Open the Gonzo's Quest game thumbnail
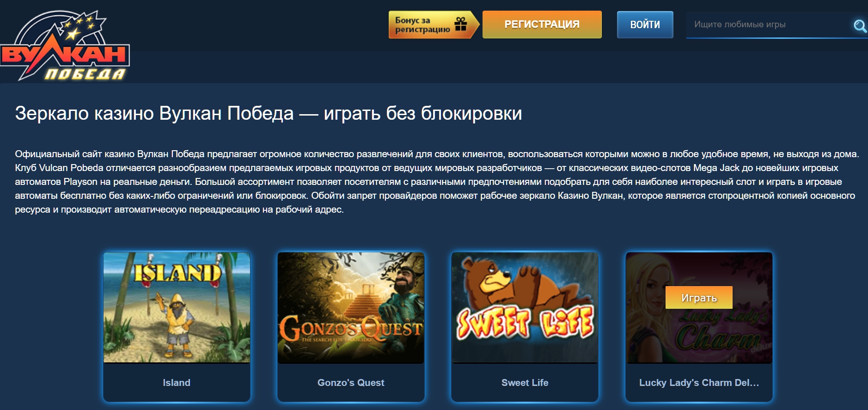Screen dimensions: 868x410 [x=351, y=307]
